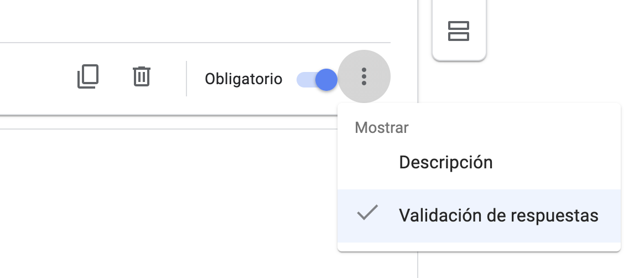This screenshot has width=644, height=278.
Task: Duplicate the question with the copy icon
Action: 87,76
